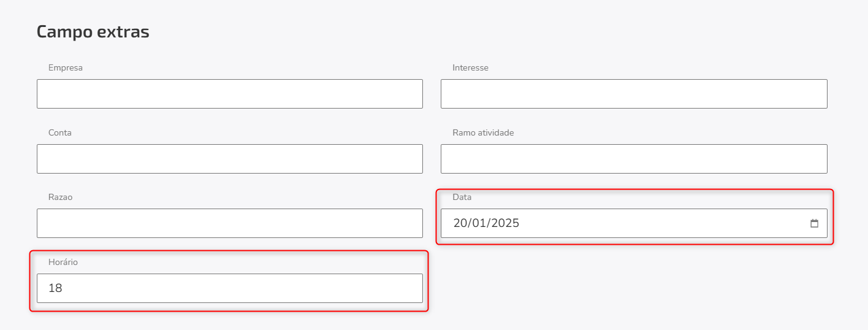Click the Razao field label
Viewport: 868px width, 330px height.
tap(61, 197)
